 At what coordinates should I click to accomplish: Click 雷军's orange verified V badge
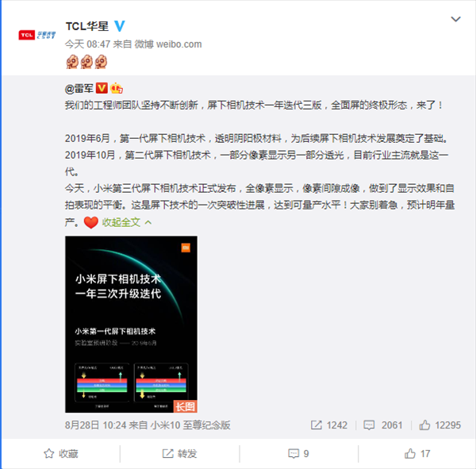click(x=102, y=88)
